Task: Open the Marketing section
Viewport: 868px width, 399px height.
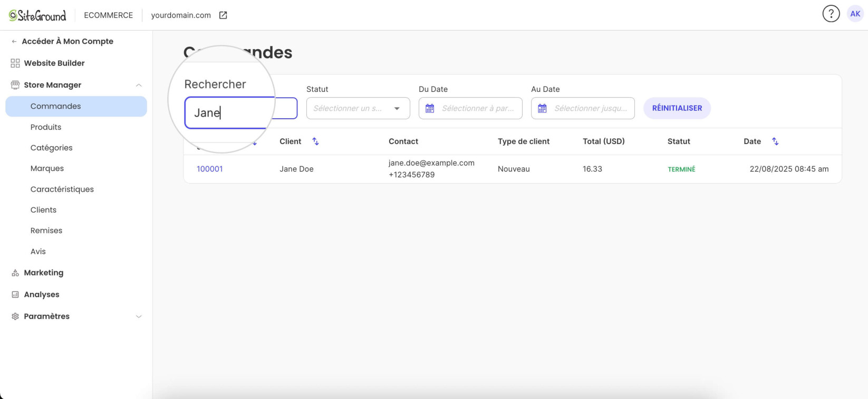Action: (x=44, y=273)
